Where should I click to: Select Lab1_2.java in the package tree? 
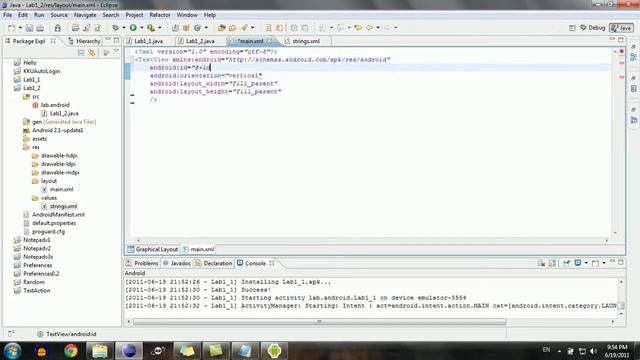pyautogui.click(x=64, y=113)
